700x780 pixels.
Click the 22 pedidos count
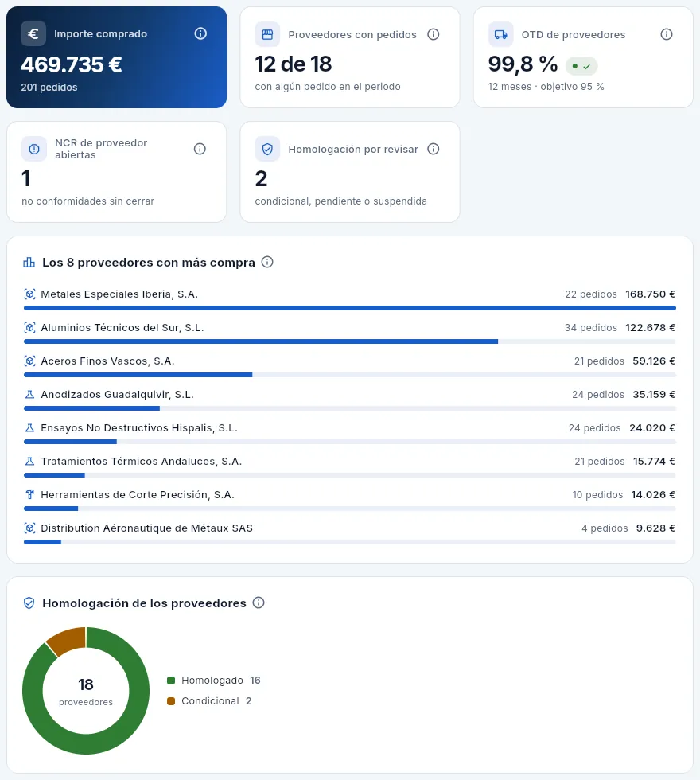tap(591, 294)
